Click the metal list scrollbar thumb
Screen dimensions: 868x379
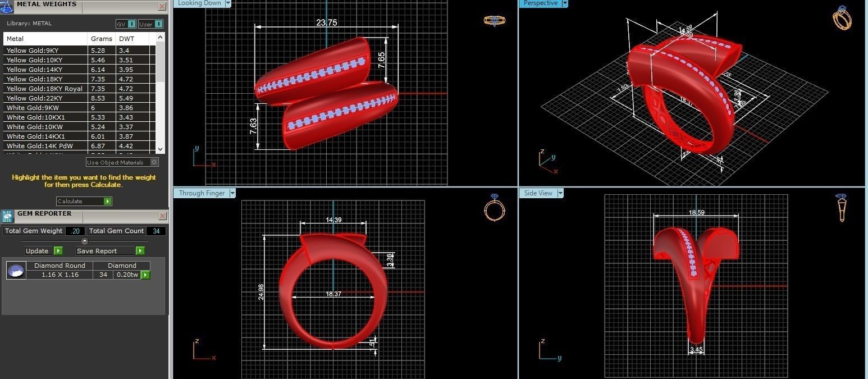[161, 62]
